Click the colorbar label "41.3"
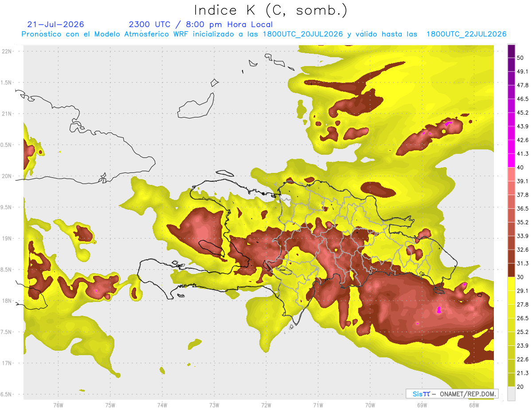 coord(523,154)
